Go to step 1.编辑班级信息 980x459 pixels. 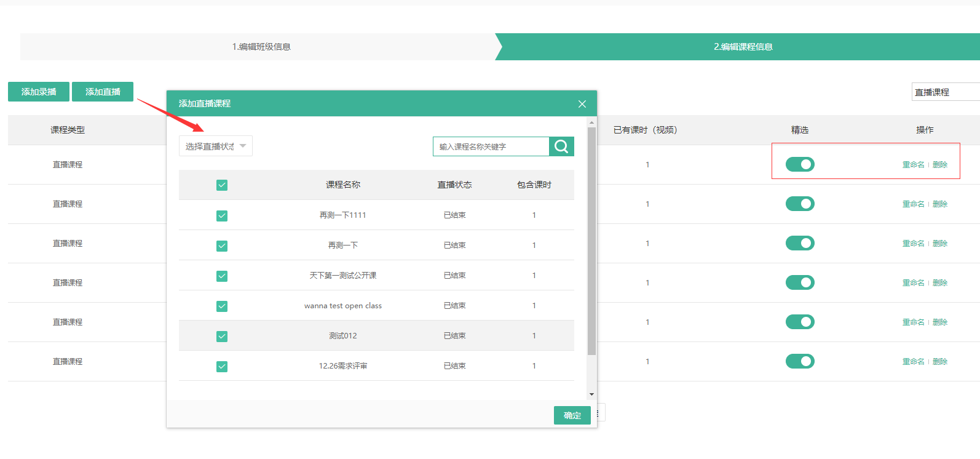pos(261,47)
